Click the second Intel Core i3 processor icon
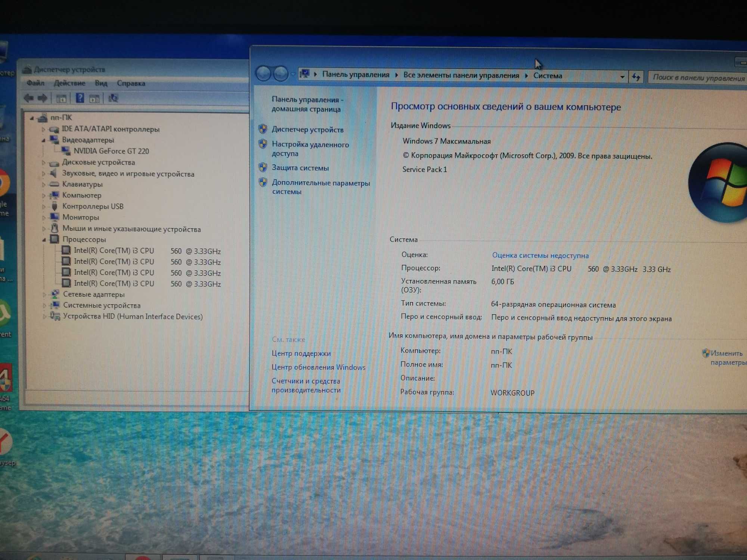The image size is (747, 560). click(66, 261)
